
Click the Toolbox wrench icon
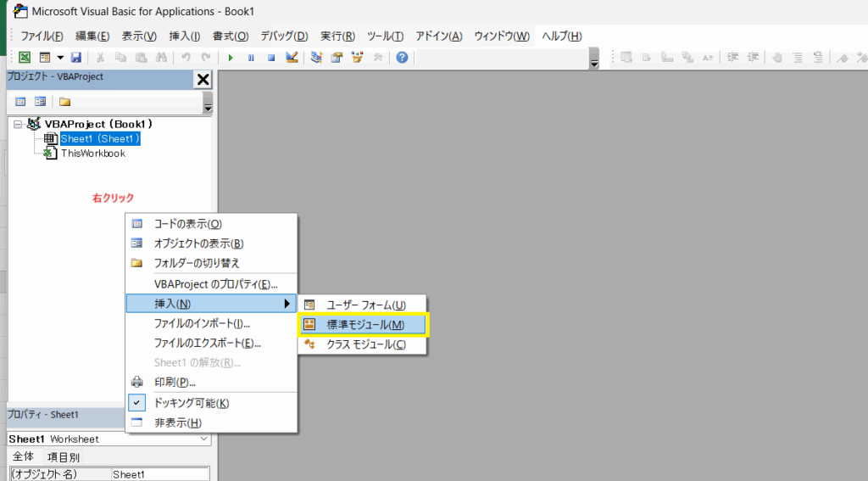click(377, 57)
